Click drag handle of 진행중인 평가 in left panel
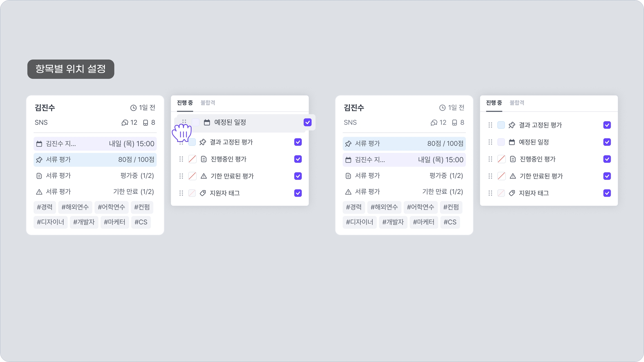644x362 pixels. [x=181, y=159]
